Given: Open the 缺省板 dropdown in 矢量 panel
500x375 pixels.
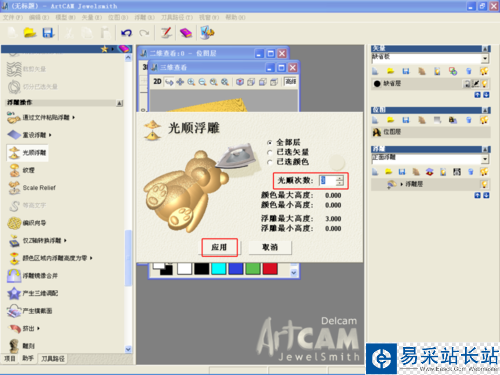Looking at the screenshot, I should (x=485, y=58).
